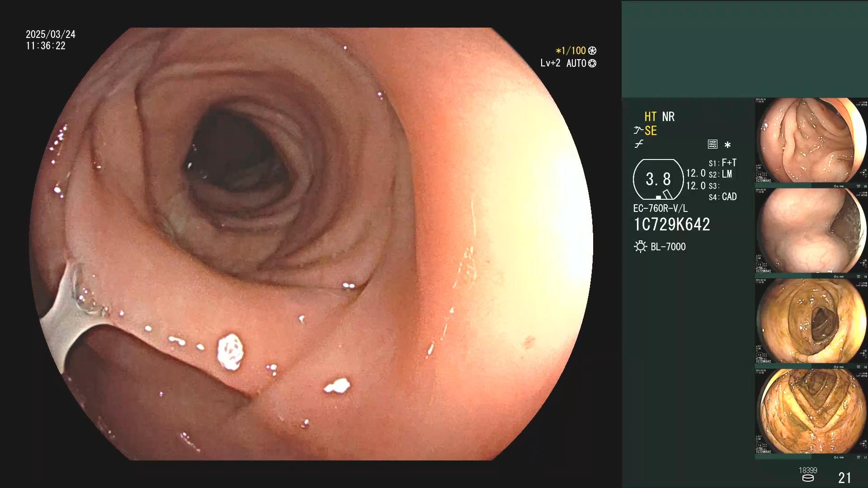The image size is (868, 488).
Task: Select the S2: LM switch assignment
Action: click(720, 174)
